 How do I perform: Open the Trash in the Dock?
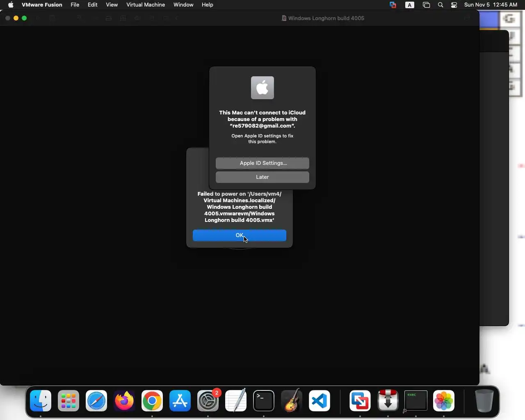click(x=484, y=401)
